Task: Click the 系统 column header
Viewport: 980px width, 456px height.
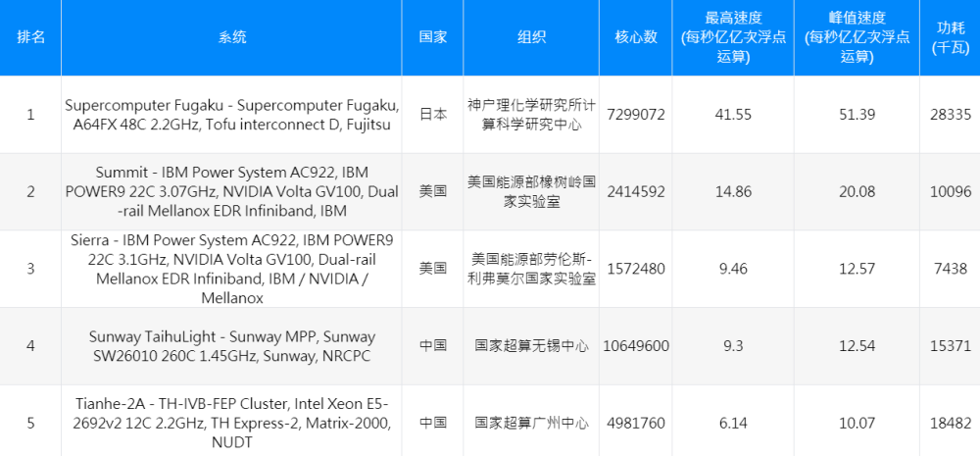Action: pos(232,37)
